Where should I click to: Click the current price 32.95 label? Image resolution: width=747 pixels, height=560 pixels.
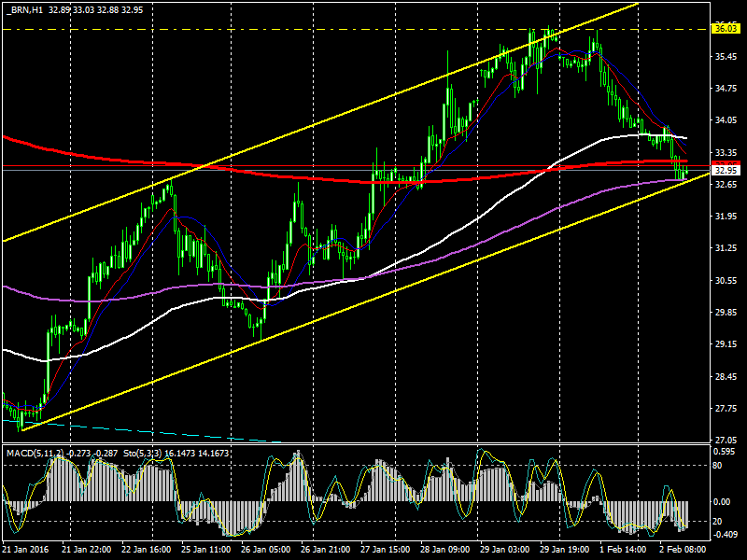(726, 170)
